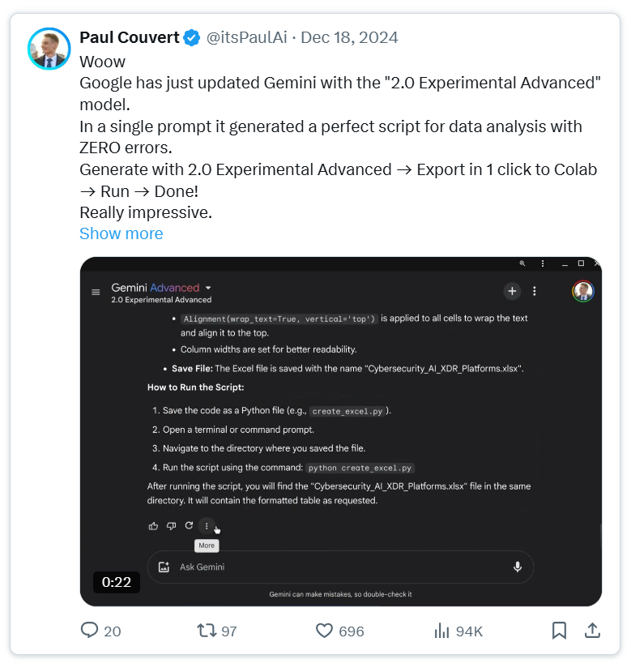
Task: Share the tweet via upload icon
Action: (x=592, y=631)
